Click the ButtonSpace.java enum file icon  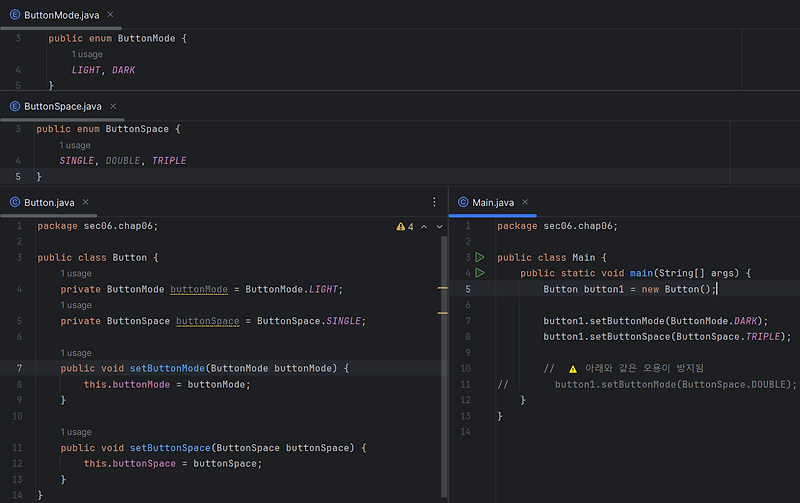click(15, 106)
